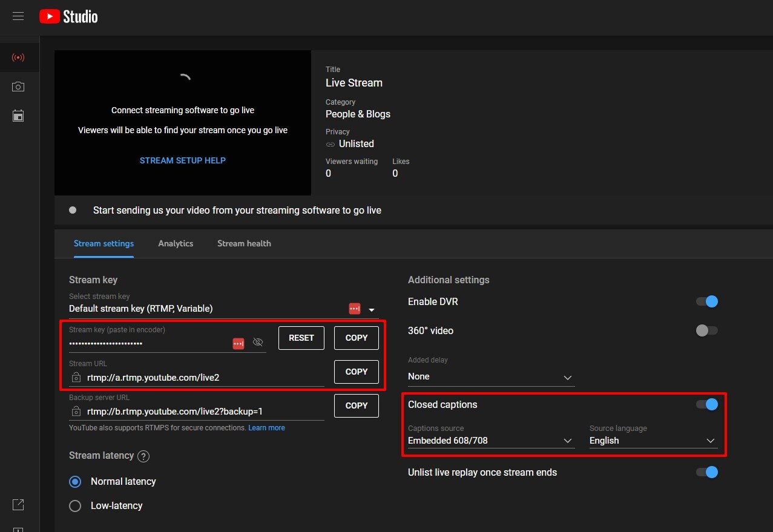Copy the stream key with COPY button
The height and width of the screenshot is (532, 773).
(x=357, y=338)
